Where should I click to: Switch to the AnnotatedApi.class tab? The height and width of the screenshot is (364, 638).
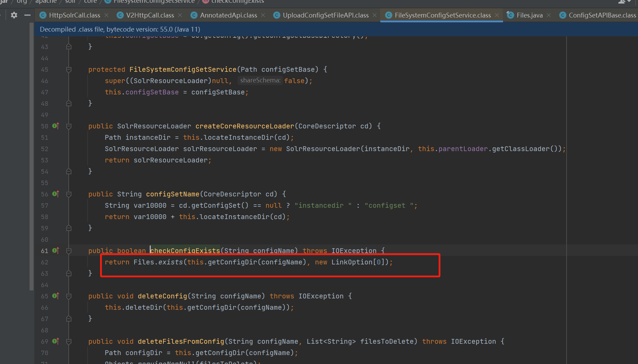229,15
